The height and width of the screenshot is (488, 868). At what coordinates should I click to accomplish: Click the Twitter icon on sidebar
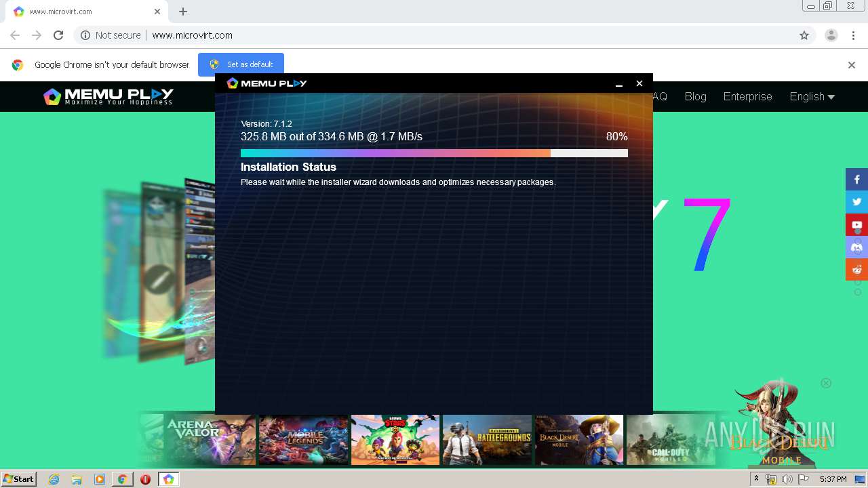(x=856, y=202)
